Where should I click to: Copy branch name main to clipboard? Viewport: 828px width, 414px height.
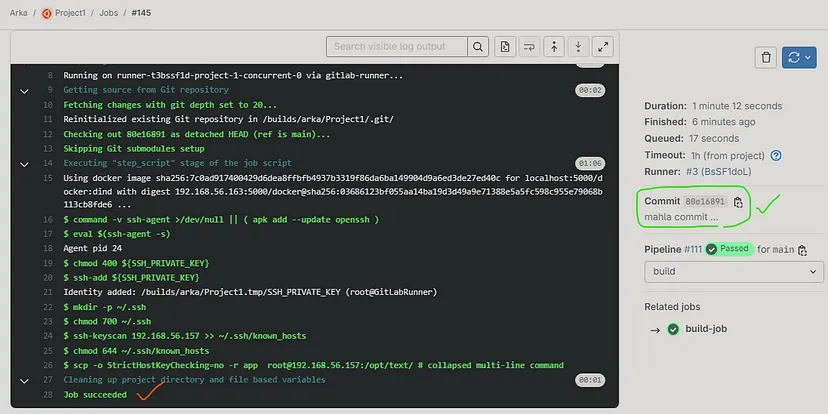pyautogui.click(x=802, y=250)
